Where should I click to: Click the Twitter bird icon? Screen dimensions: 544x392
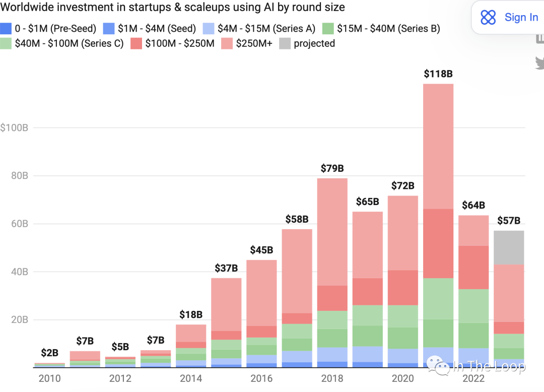pyautogui.click(x=540, y=63)
